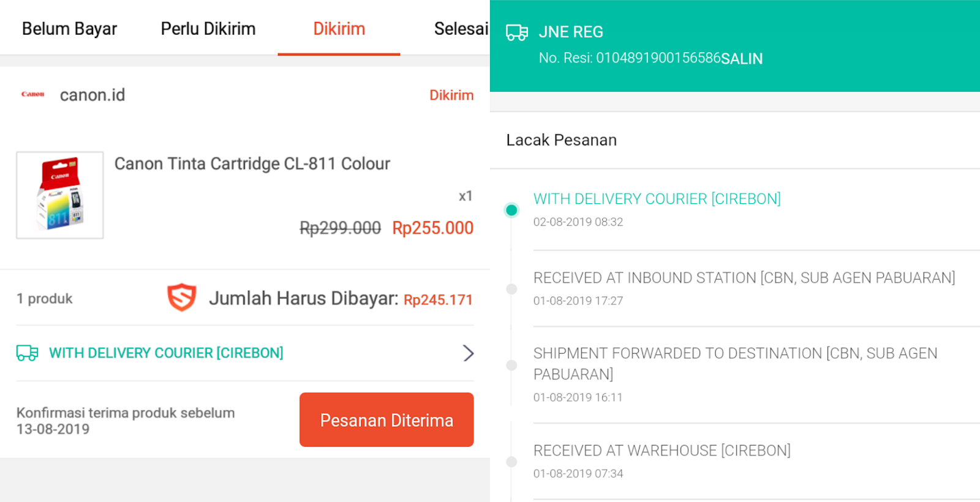Select the Selesai tab
Screen dimensions: 980x502
pos(461,28)
